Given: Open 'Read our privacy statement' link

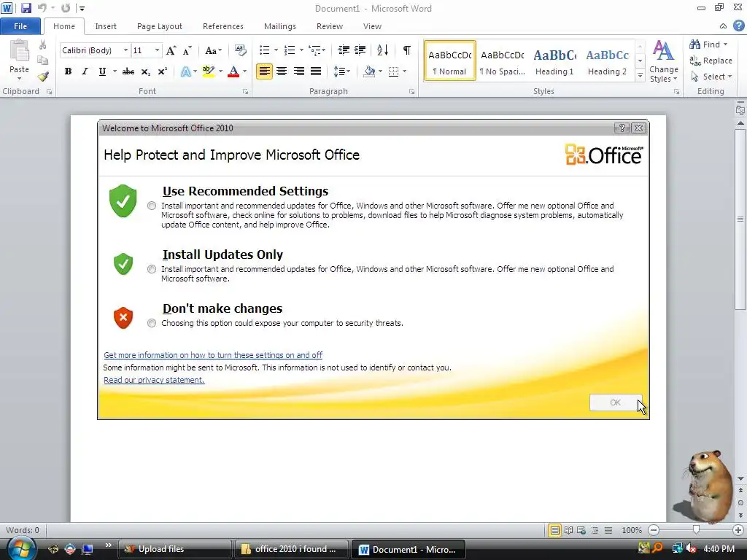Looking at the screenshot, I should [x=154, y=380].
